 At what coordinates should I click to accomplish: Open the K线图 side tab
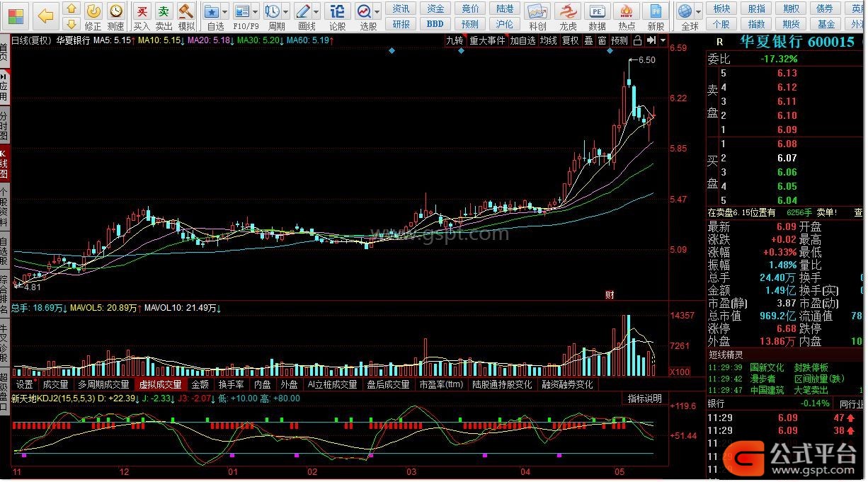(4, 163)
